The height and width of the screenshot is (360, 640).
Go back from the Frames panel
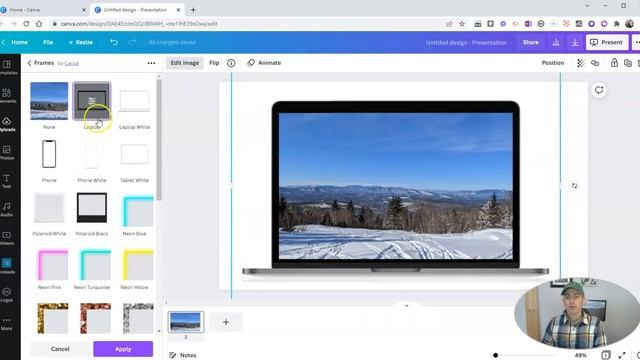click(x=29, y=63)
